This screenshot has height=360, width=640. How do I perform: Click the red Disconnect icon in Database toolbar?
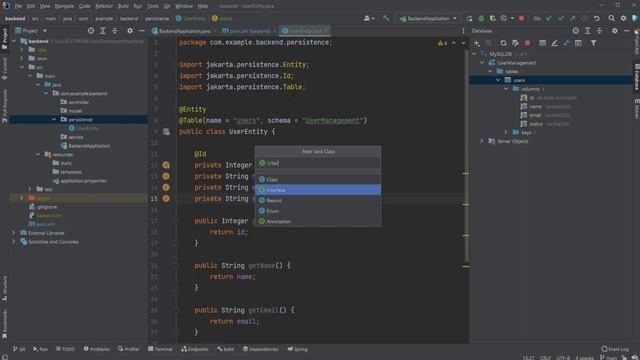527,43
